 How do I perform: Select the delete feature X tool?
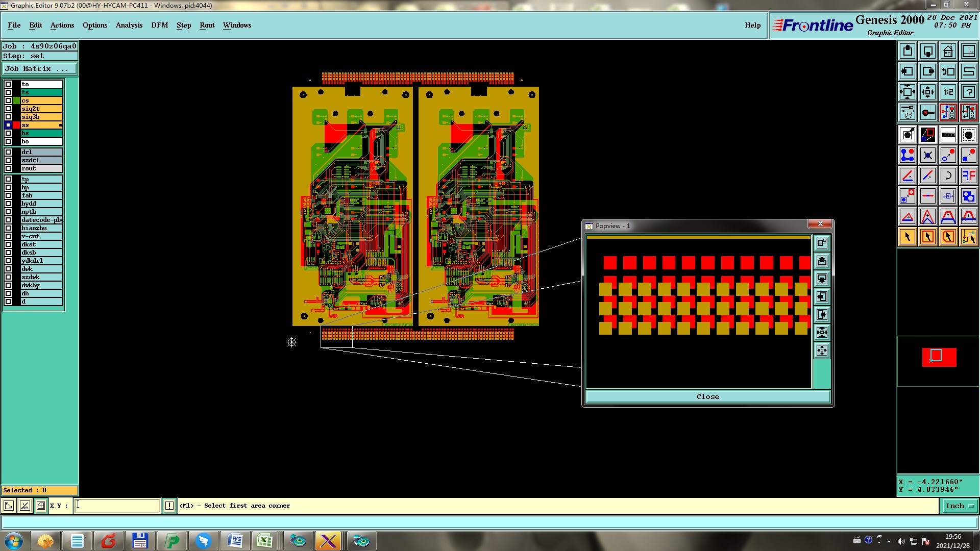point(927,155)
